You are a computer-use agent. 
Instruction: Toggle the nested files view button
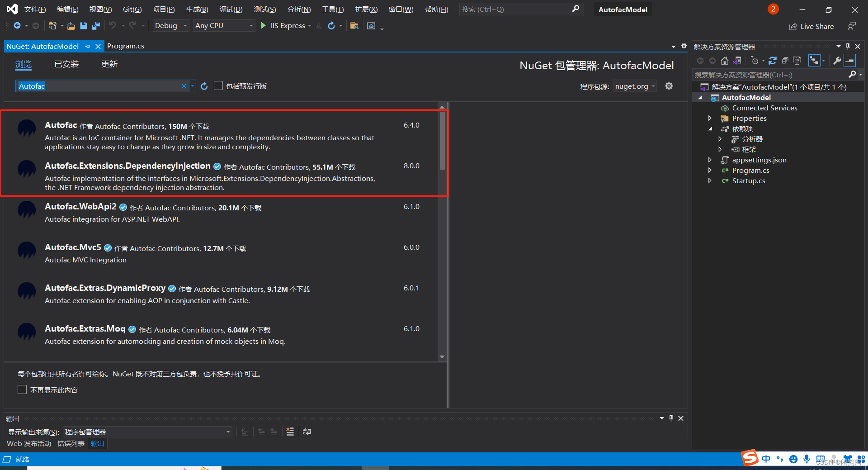814,61
